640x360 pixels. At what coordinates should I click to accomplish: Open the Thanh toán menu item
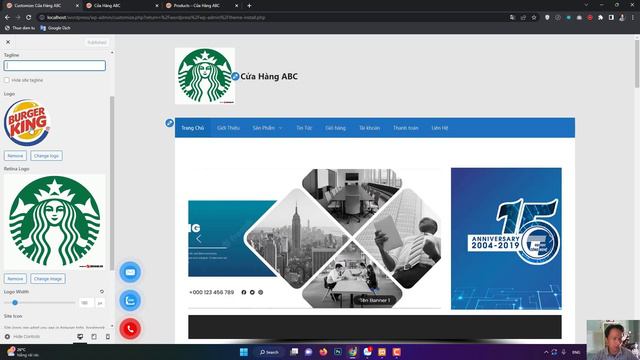[406, 128]
